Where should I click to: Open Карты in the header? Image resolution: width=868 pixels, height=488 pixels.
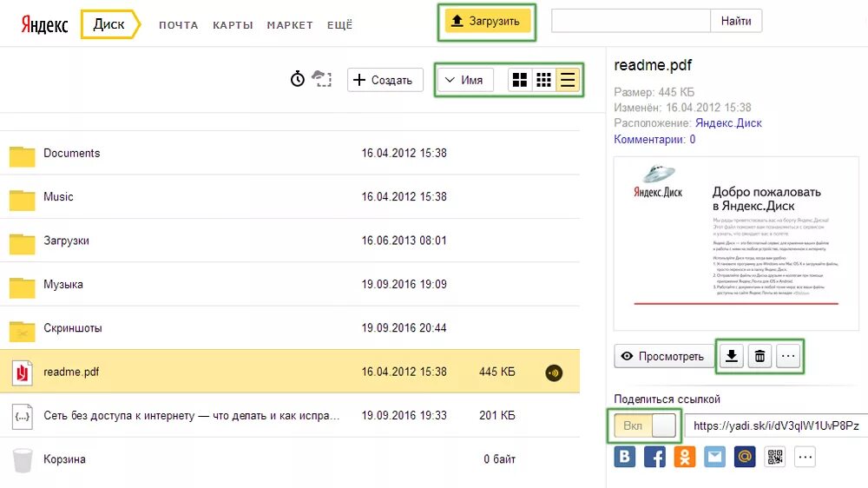[x=233, y=25]
